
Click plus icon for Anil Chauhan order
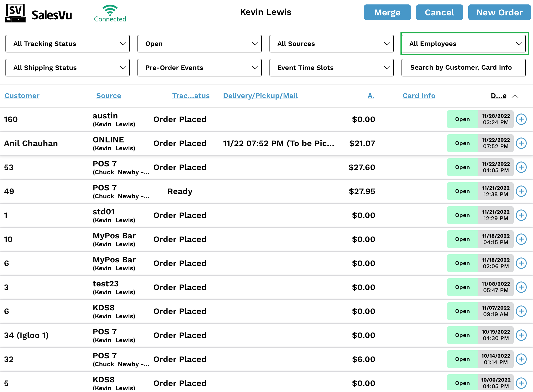[x=521, y=143]
